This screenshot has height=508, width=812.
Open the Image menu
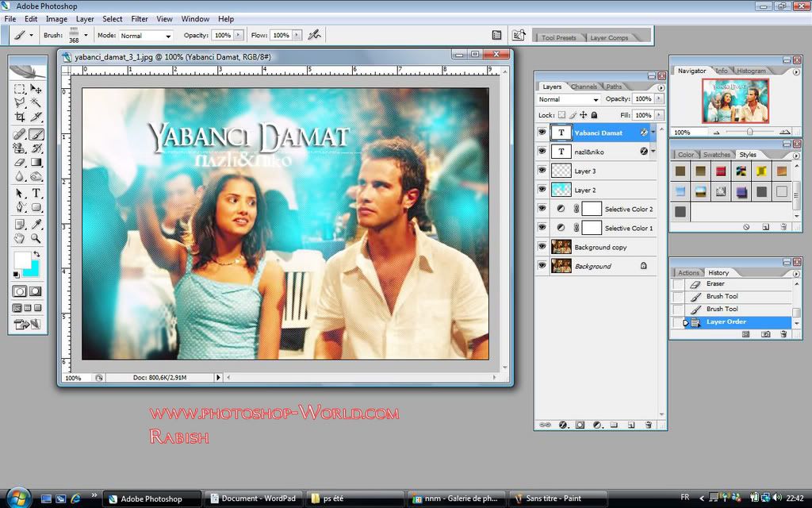(56, 19)
